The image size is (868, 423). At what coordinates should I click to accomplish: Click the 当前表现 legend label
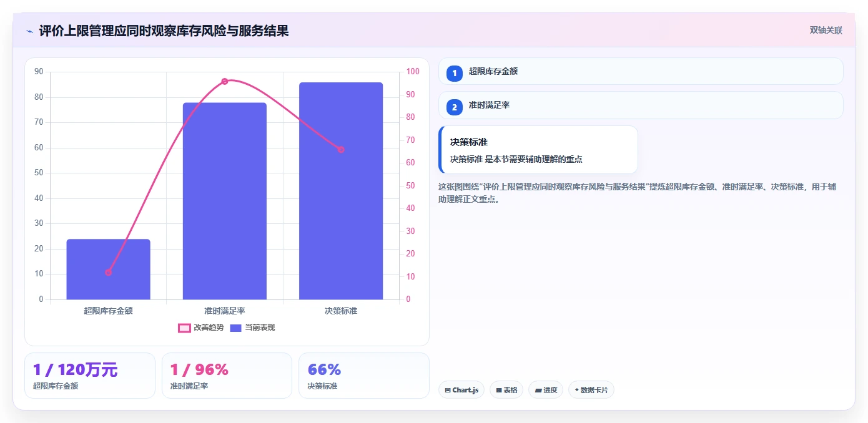point(260,328)
